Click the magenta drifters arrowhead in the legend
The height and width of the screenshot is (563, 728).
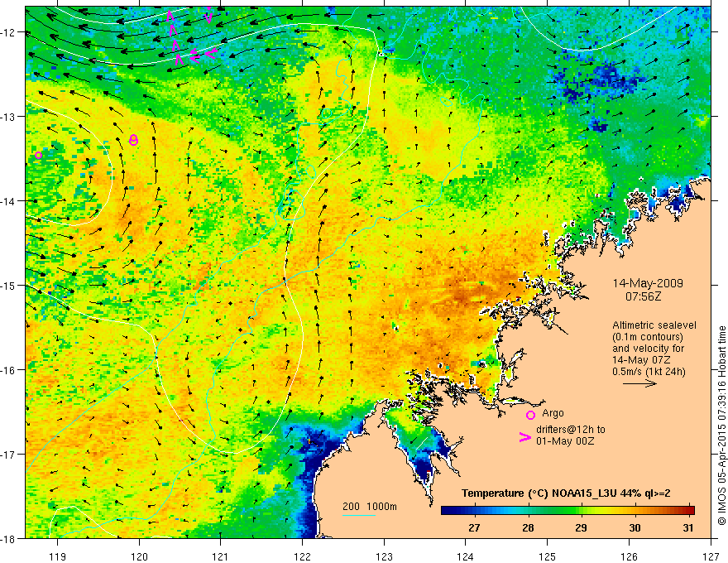(525, 437)
